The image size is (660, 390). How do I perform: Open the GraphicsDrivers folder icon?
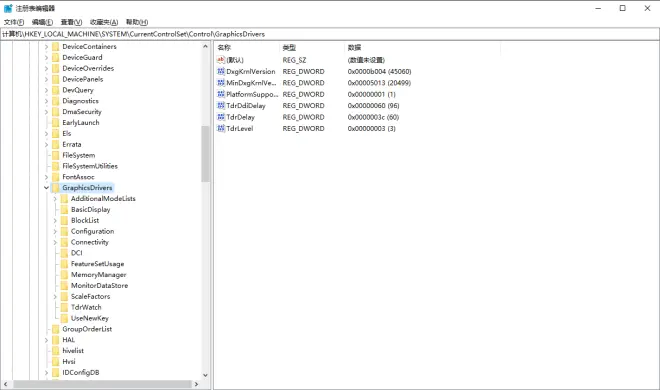point(56,188)
